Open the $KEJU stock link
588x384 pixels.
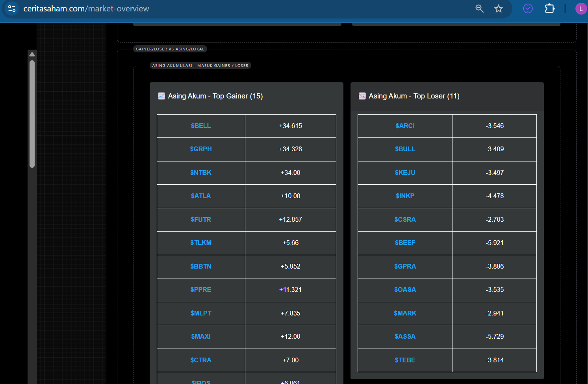point(405,173)
